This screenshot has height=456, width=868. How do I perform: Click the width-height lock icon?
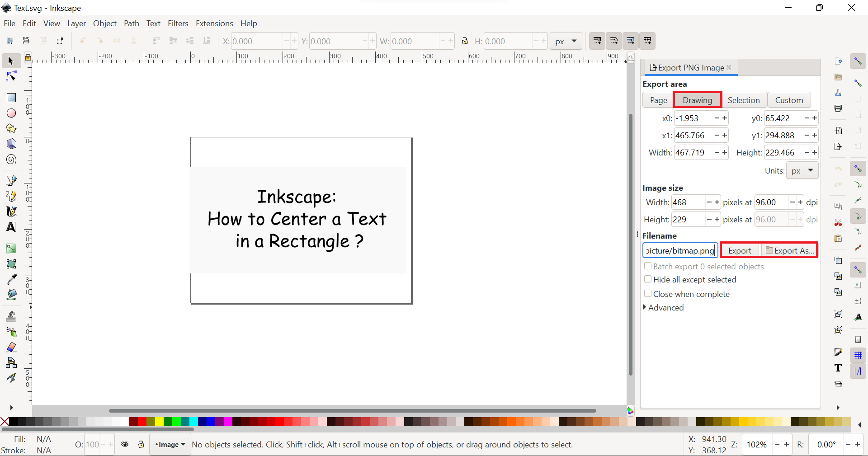point(465,41)
